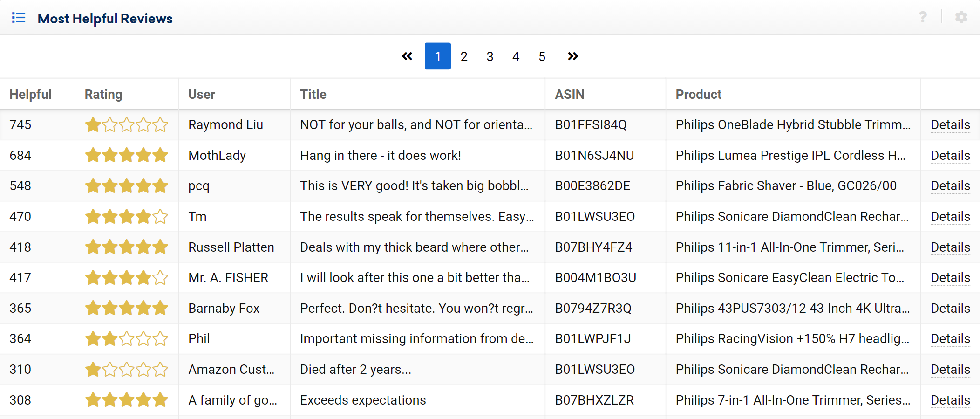Click user name 'Mr. A. FISHER'
This screenshot has width=980, height=419.
pos(228,278)
